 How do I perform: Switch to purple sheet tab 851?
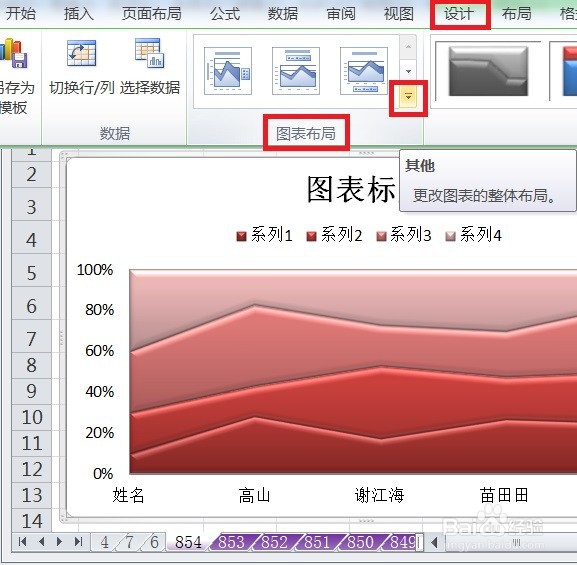coord(317,542)
